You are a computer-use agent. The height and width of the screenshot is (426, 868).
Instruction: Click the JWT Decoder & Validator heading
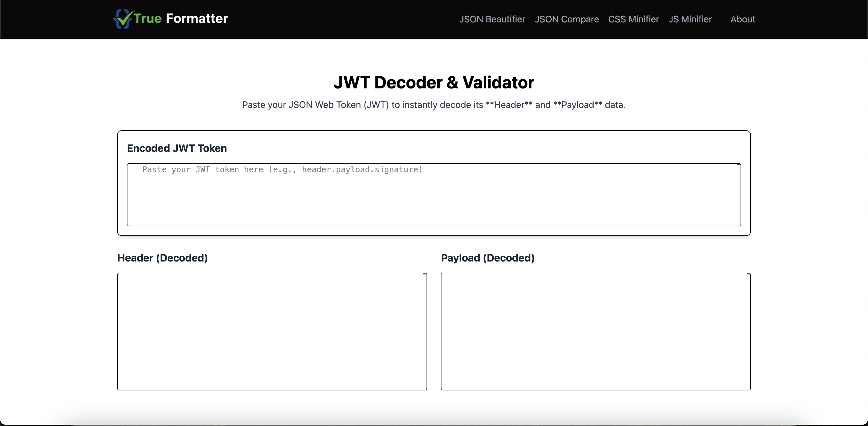(x=434, y=83)
